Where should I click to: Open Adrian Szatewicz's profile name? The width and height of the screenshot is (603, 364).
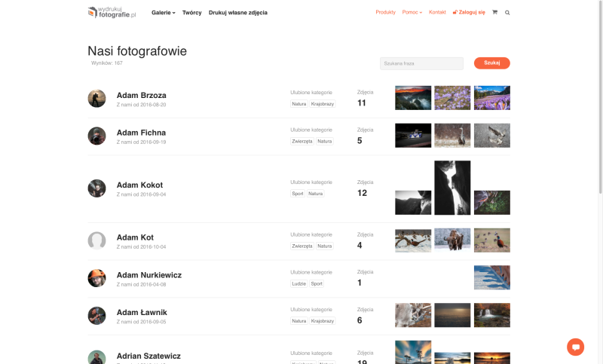[148, 356]
